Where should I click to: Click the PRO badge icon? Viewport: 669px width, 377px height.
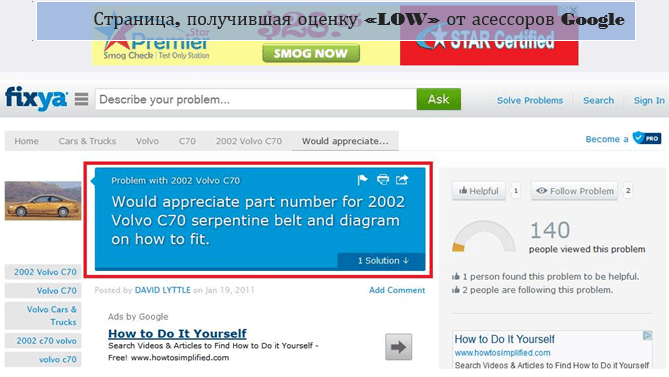[647, 138]
